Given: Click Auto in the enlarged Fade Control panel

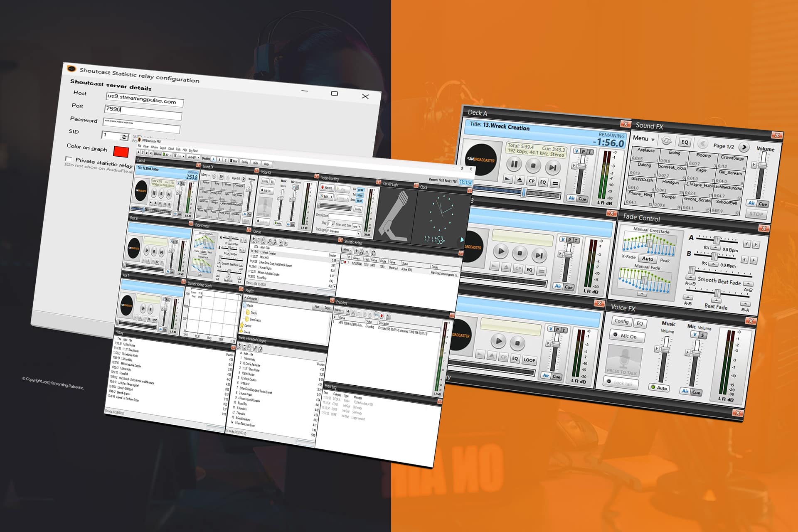Looking at the screenshot, I should (648, 259).
